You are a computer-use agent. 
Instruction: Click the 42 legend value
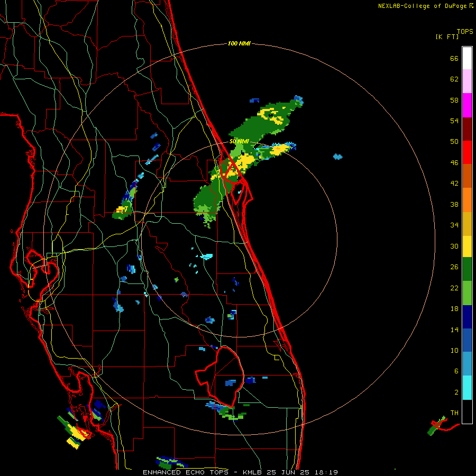click(454, 184)
